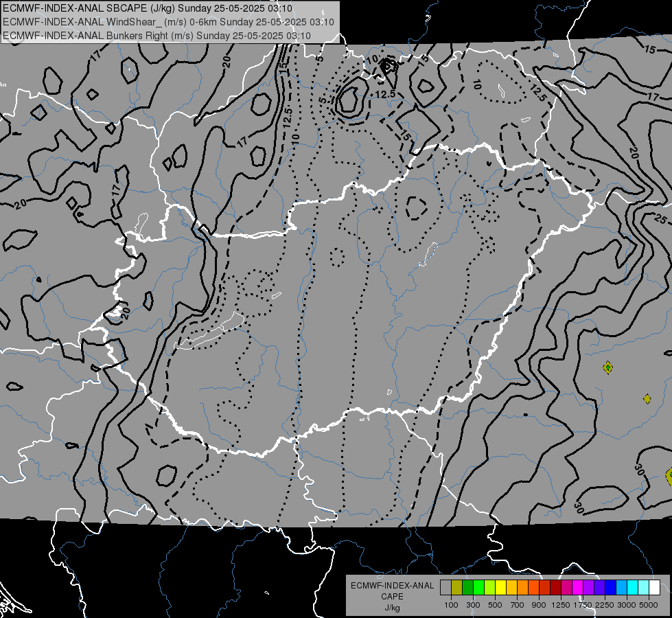Click the 5000 value on the legend scale
Viewport: 672px width, 618px height.
[x=649, y=605]
